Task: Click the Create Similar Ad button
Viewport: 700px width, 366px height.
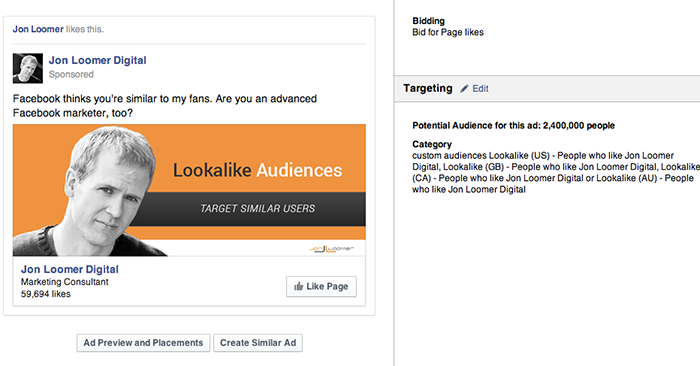Action: pos(258,343)
